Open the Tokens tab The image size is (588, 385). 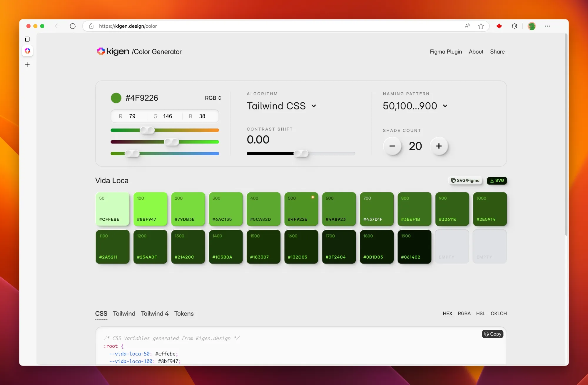[184, 314]
